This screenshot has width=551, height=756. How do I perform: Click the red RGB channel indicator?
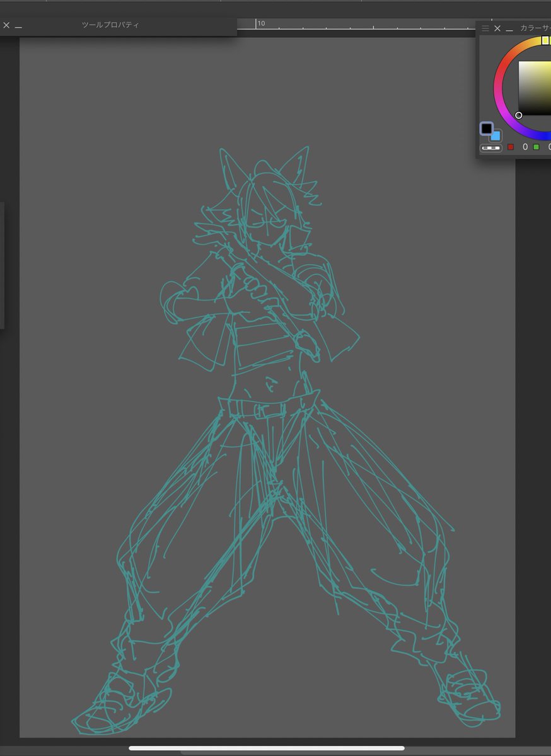pyautogui.click(x=511, y=147)
